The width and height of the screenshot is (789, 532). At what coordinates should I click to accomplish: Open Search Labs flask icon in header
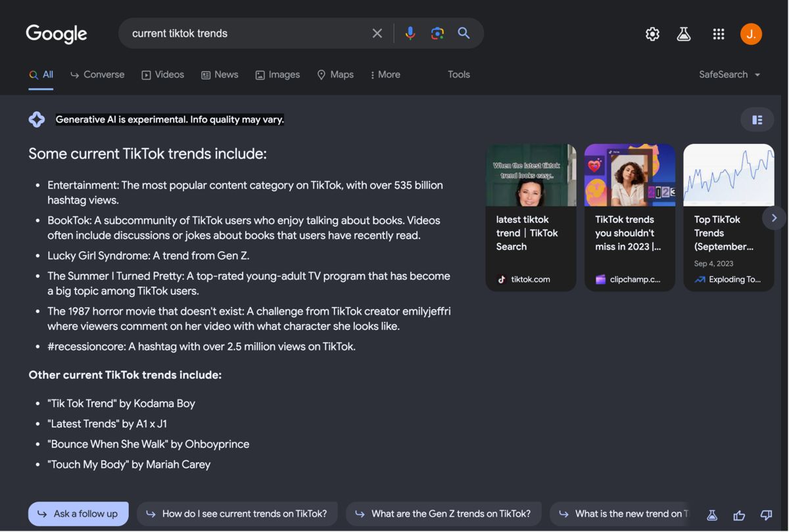[x=684, y=34]
